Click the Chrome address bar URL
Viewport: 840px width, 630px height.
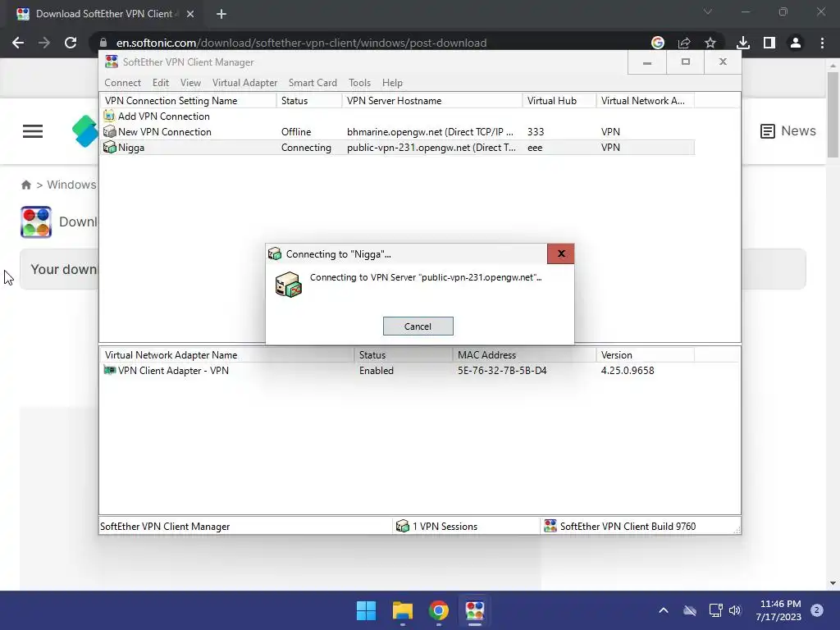click(301, 43)
